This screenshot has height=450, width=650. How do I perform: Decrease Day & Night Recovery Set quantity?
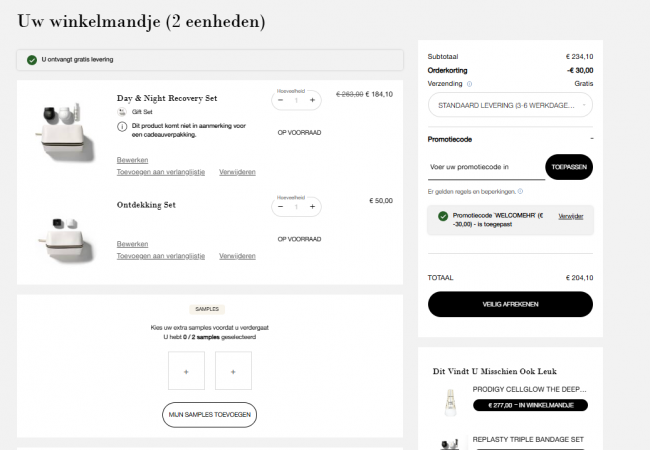click(281, 100)
